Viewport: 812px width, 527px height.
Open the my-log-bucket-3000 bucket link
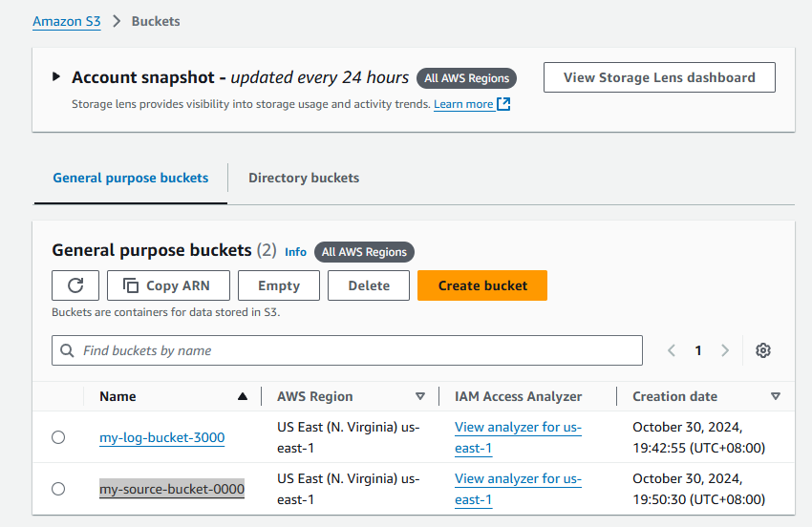pyautogui.click(x=161, y=437)
